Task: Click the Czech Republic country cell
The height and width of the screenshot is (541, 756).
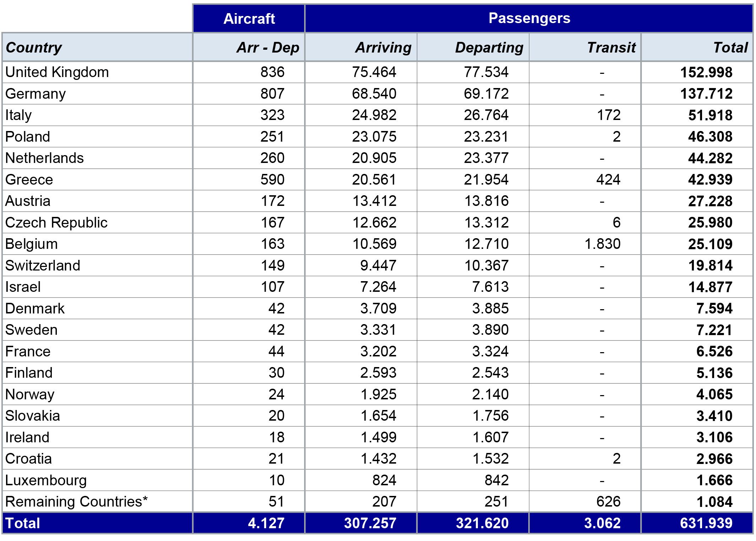Action: pyautogui.click(x=97, y=223)
